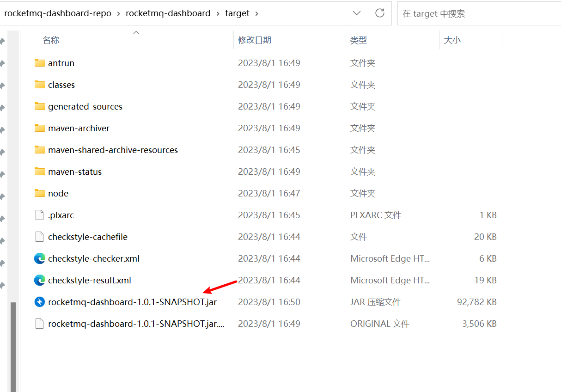Open the address bar history dropdown
The height and width of the screenshot is (392, 561).
pos(357,13)
